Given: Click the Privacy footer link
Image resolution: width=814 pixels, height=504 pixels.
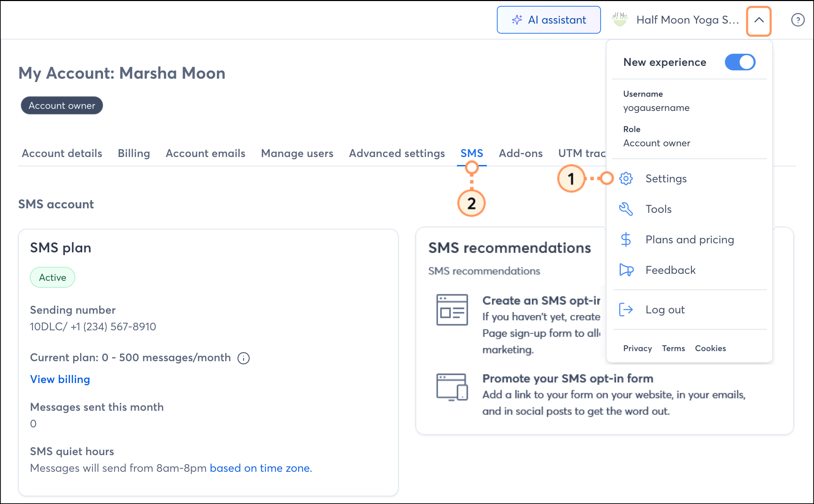Looking at the screenshot, I should coord(637,348).
